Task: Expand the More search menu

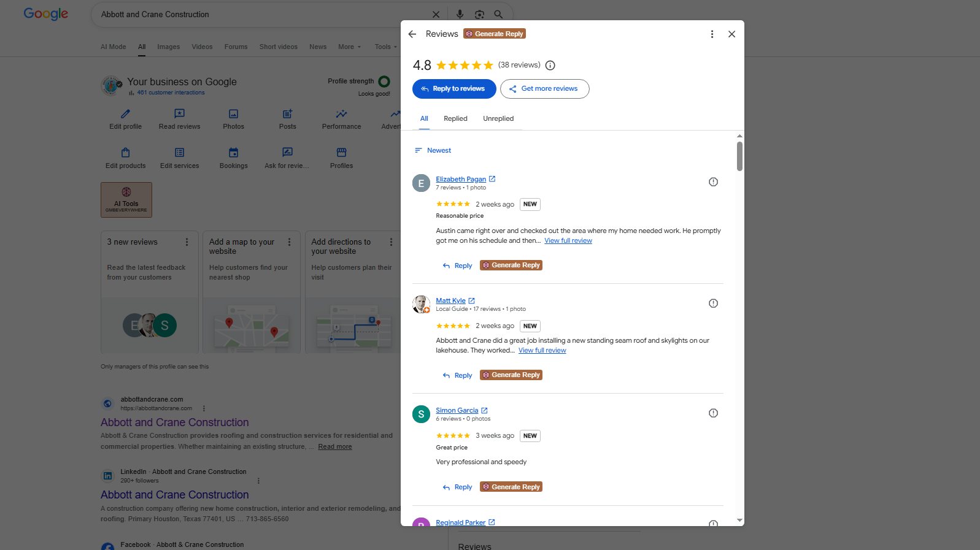Action: click(x=349, y=47)
